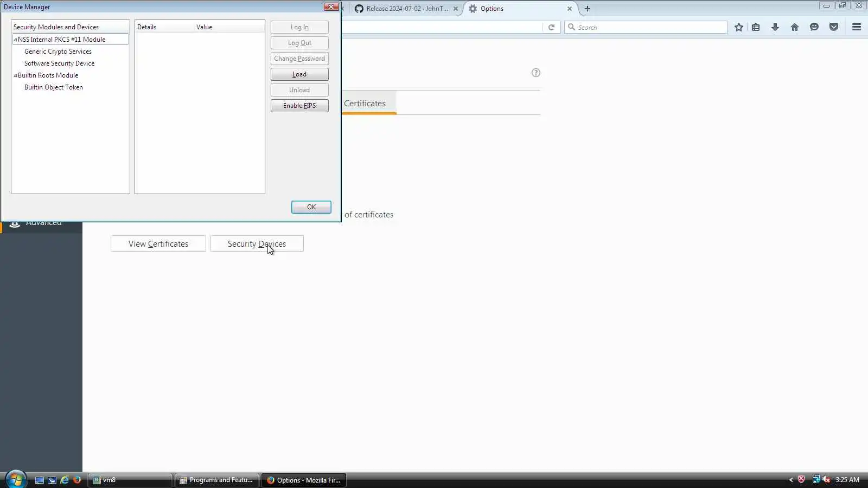The width and height of the screenshot is (868, 488).
Task: Click Unload button
Action: click(x=299, y=90)
